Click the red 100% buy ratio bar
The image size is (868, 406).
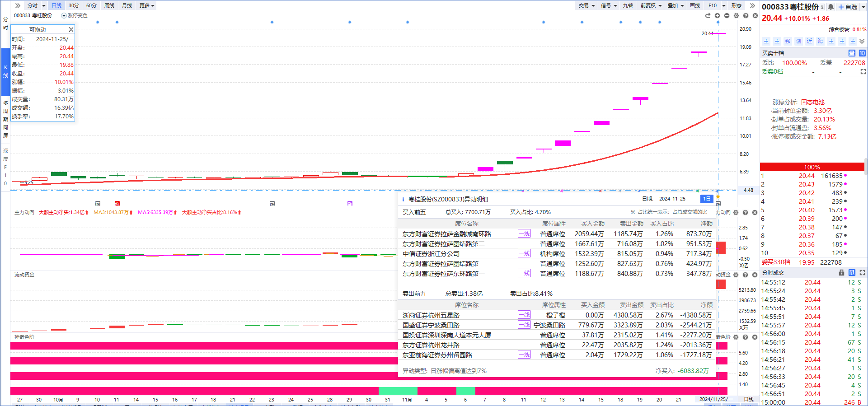click(x=812, y=167)
